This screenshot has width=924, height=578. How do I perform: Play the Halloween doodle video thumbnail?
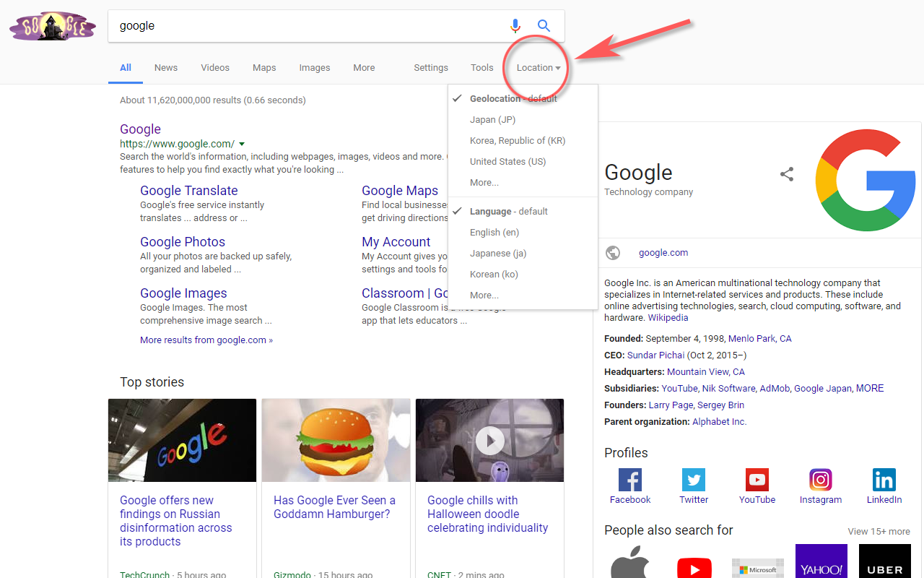[x=489, y=440]
